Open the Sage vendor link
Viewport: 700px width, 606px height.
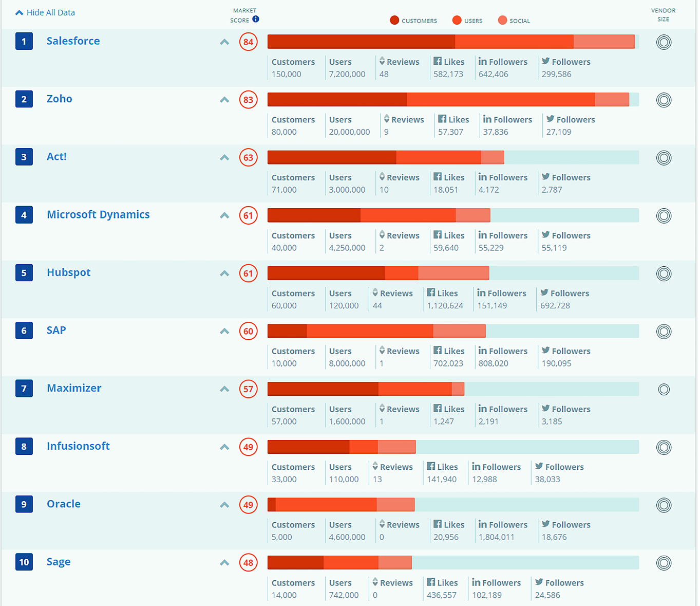tap(59, 562)
